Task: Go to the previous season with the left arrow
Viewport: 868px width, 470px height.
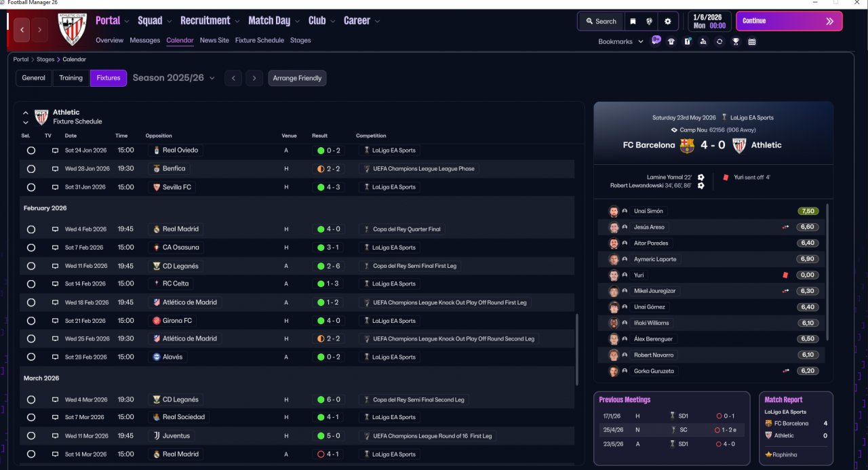Action: pyautogui.click(x=233, y=78)
